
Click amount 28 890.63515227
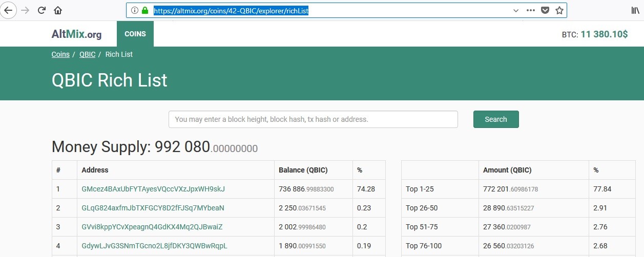[x=509, y=208]
